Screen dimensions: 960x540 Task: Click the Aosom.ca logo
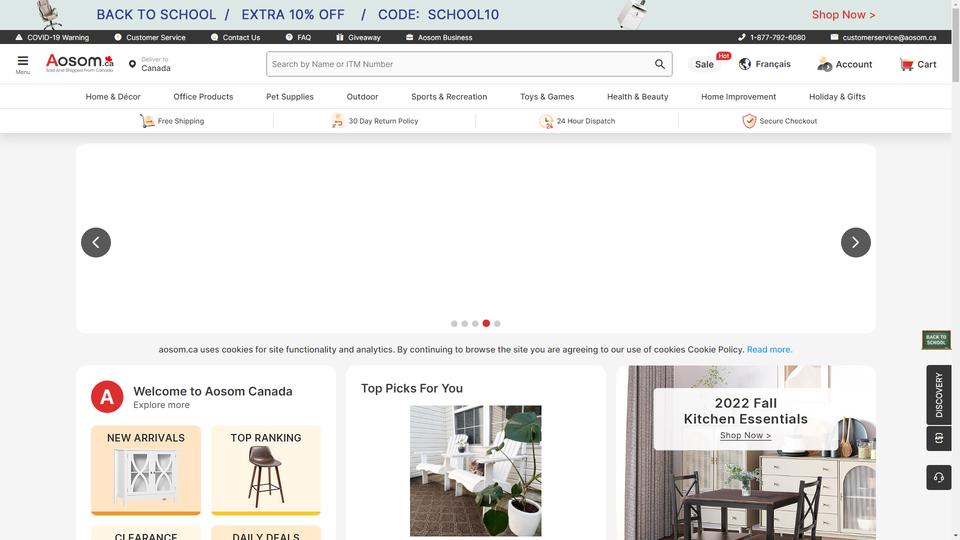[x=80, y=62]
